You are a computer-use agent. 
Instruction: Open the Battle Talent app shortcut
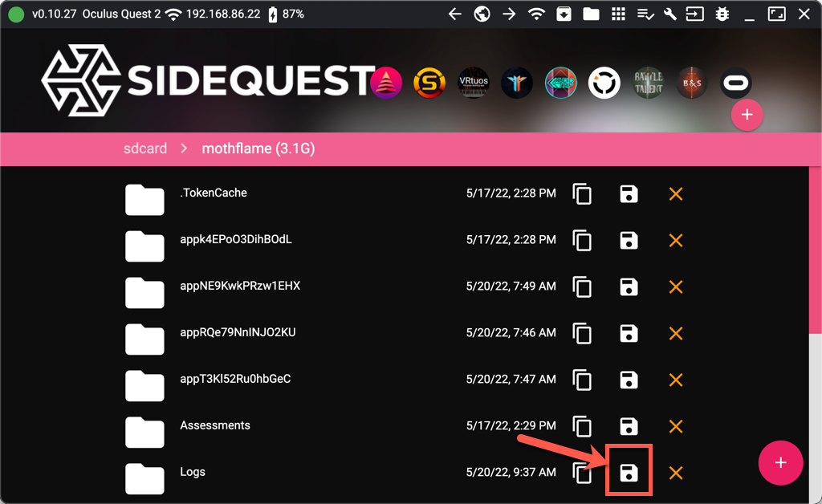(x=649, y=83)
